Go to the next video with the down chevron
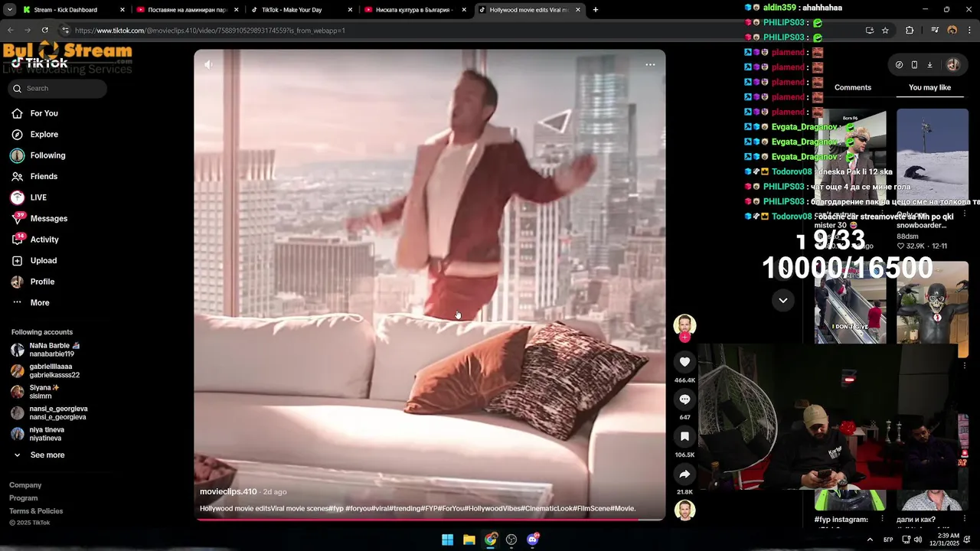980x551 pixels. point(782,300)
